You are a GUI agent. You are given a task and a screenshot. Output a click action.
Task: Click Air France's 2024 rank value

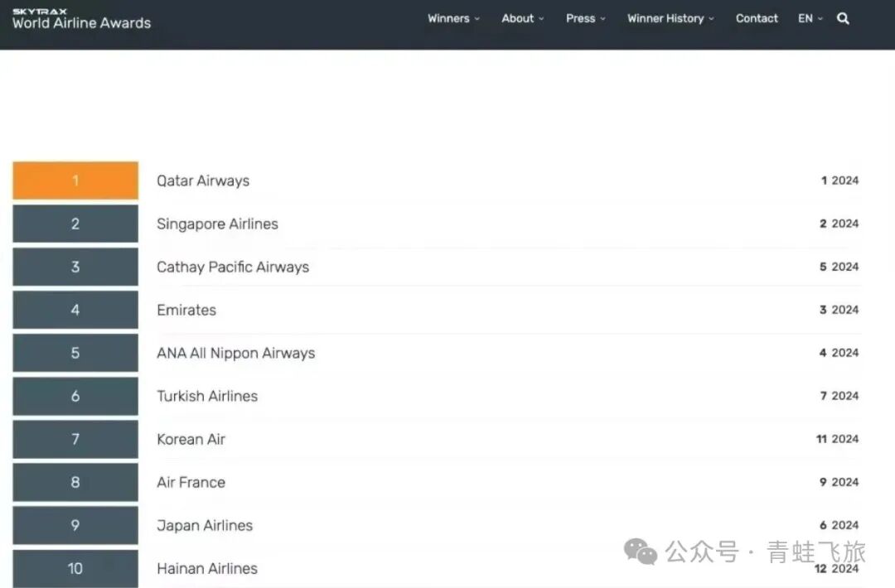pyautogui.click(x=839, y=483)
